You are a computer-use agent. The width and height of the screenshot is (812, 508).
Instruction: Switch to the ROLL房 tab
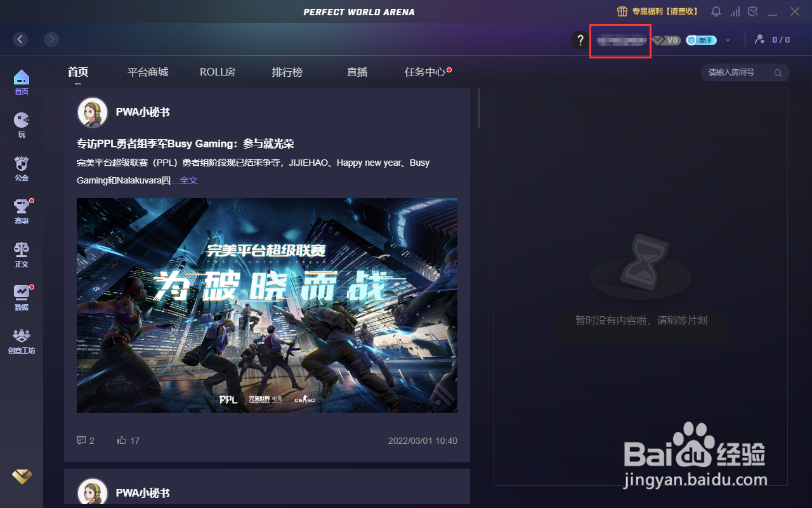click(218, 72)
